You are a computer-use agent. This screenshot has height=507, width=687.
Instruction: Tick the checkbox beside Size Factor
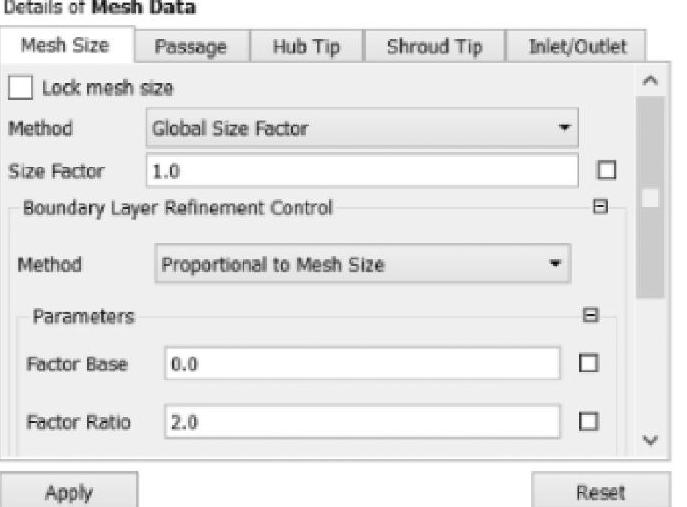point(606,171)
